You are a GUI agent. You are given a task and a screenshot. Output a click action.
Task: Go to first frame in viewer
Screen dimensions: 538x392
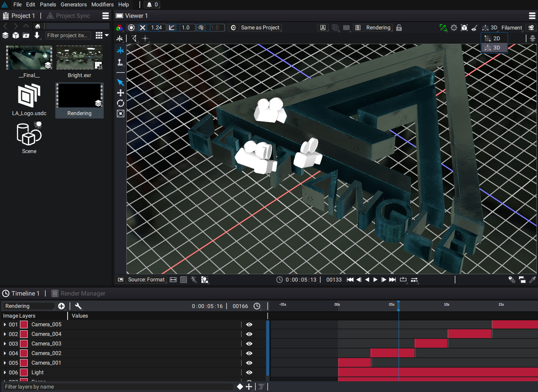350,280
